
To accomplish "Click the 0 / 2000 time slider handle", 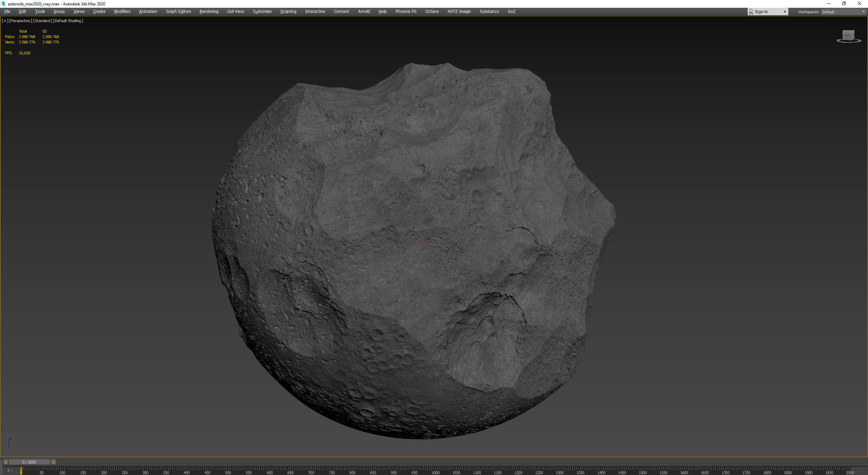I will click(29, 462).
